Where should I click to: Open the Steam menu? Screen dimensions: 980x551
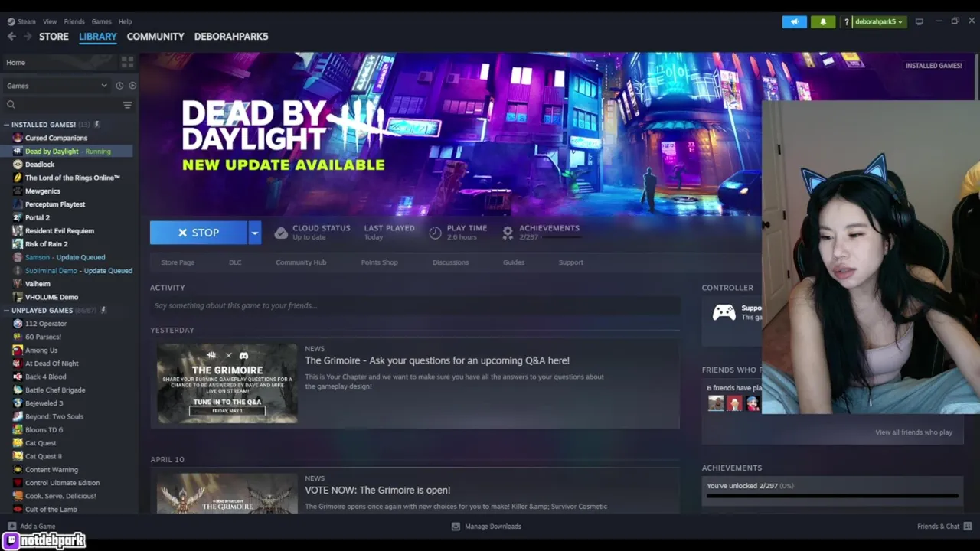(x=21, y=21)
